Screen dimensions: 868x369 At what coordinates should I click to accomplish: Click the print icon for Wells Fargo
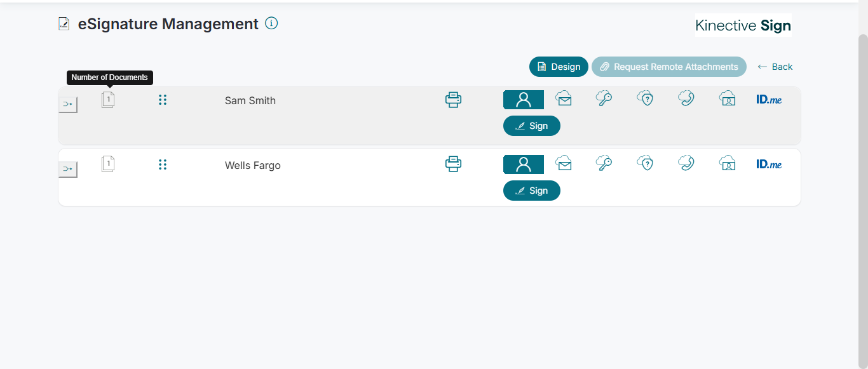pos(453,164)
